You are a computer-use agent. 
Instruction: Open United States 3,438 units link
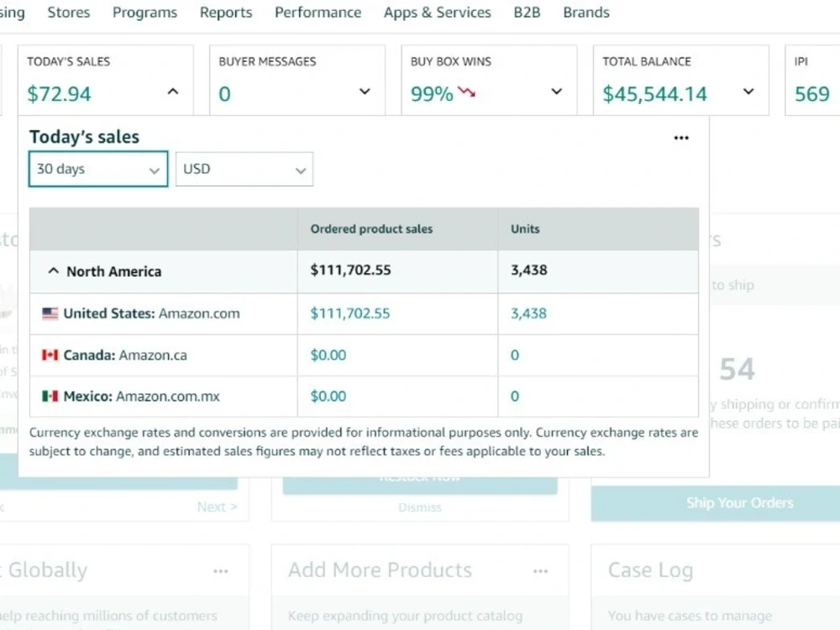pos(528,313)
